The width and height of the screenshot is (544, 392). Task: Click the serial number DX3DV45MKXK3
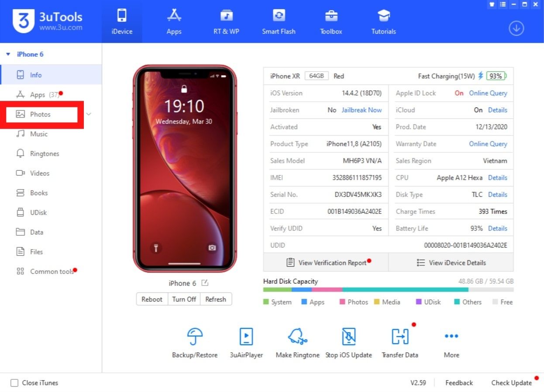click(358, 195)
